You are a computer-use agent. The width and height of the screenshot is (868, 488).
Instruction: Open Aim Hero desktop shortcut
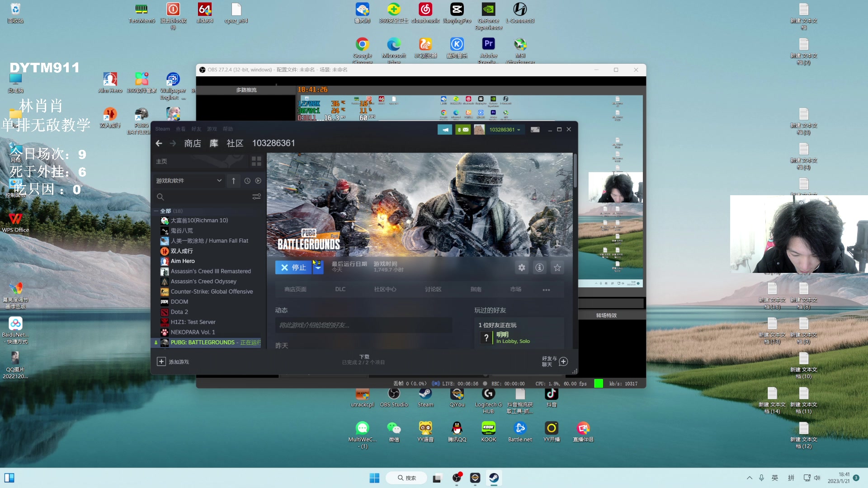[110, 83]
